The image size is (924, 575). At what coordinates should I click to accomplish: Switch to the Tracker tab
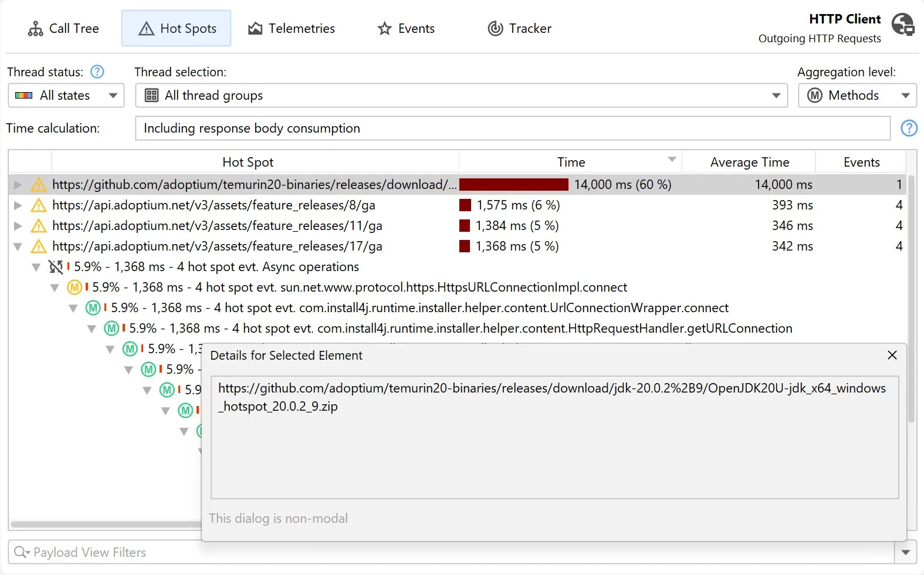tap(519, 28)
